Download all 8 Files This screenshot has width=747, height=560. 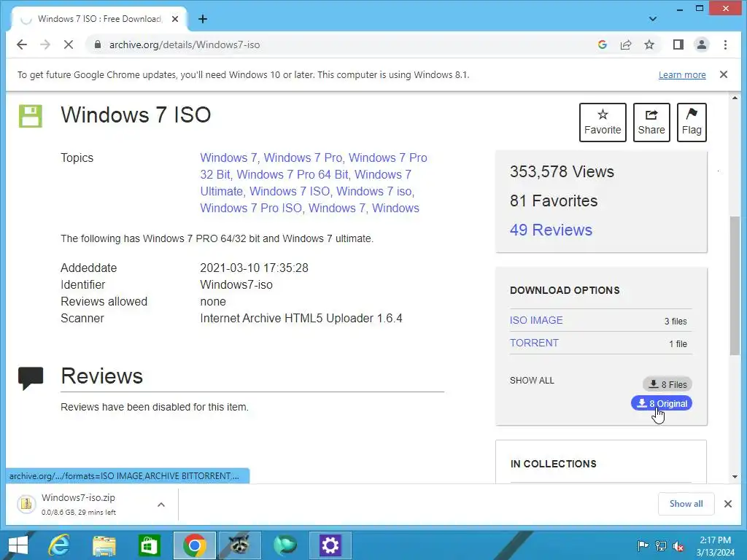[x=667, y=384]
